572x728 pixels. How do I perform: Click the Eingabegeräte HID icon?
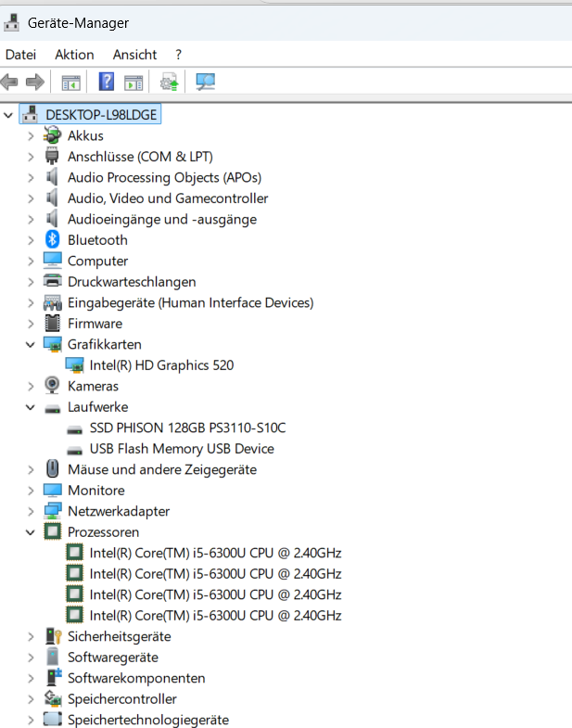tap(53, 302)
